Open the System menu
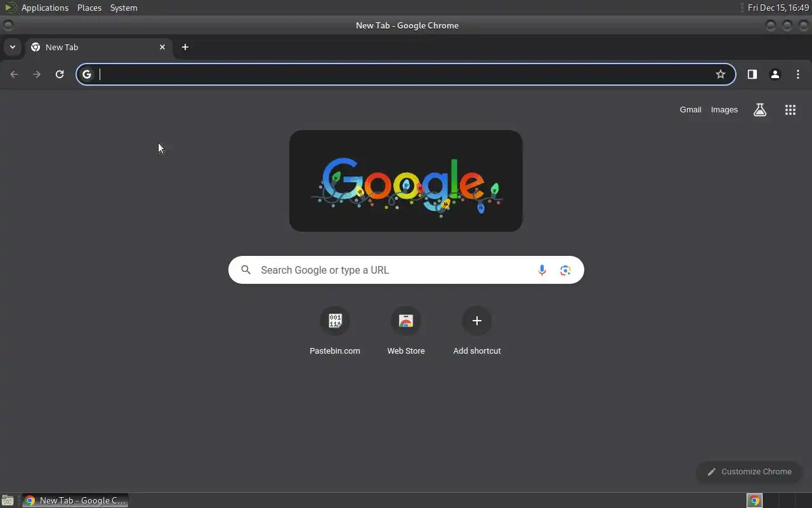The image size is (812, 508). (124, 8)
